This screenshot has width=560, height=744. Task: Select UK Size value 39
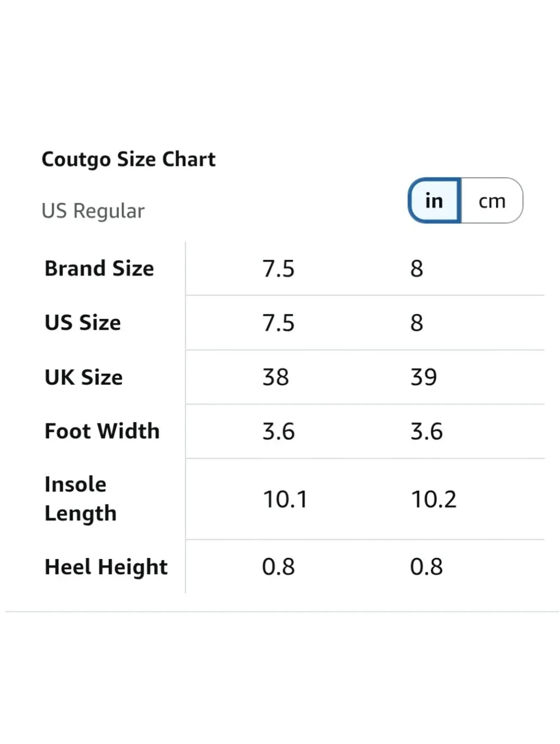tap(423, 378)
